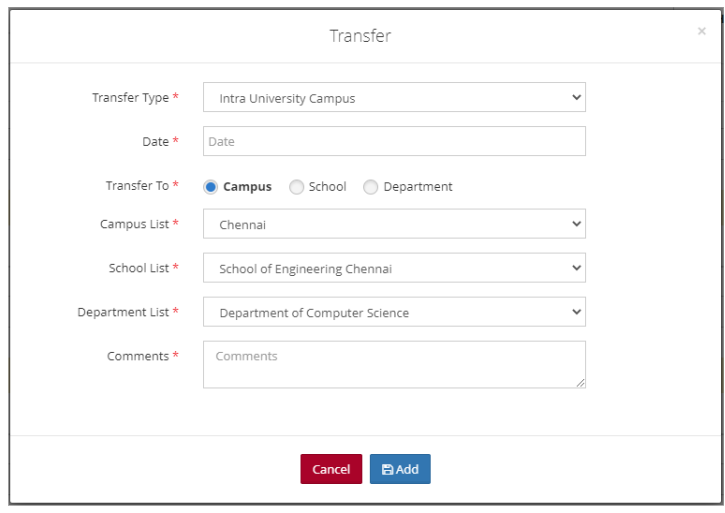Expand the Campus List dropdown
This screenshot has height=513, width=725.
click(394, 224)
